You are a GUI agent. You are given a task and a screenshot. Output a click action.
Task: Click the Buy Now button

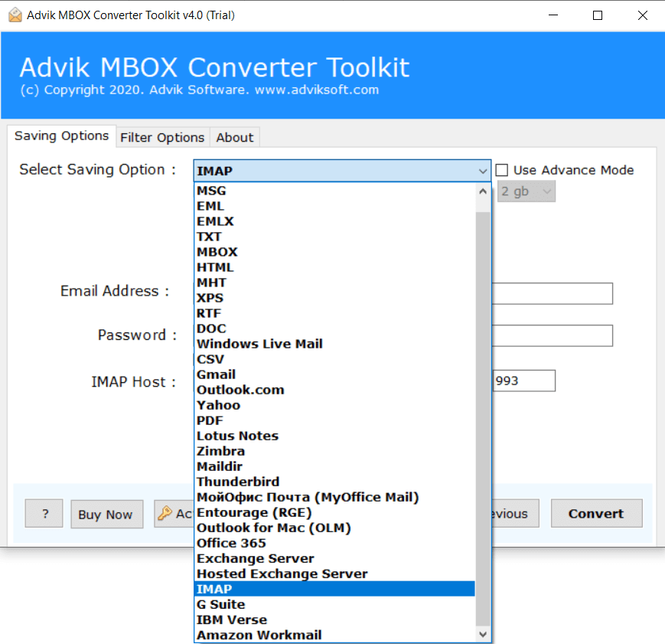[x=106, y=514]
